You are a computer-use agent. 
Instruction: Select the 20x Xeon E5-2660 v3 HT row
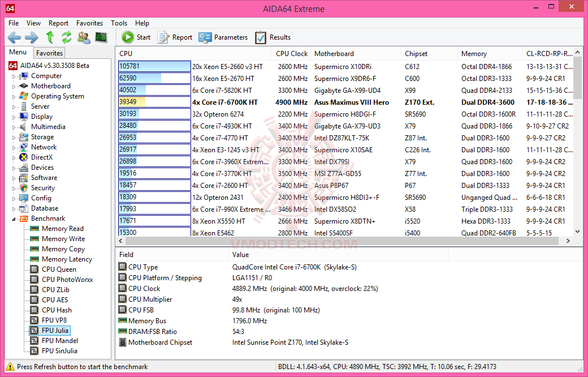point(345,66)
